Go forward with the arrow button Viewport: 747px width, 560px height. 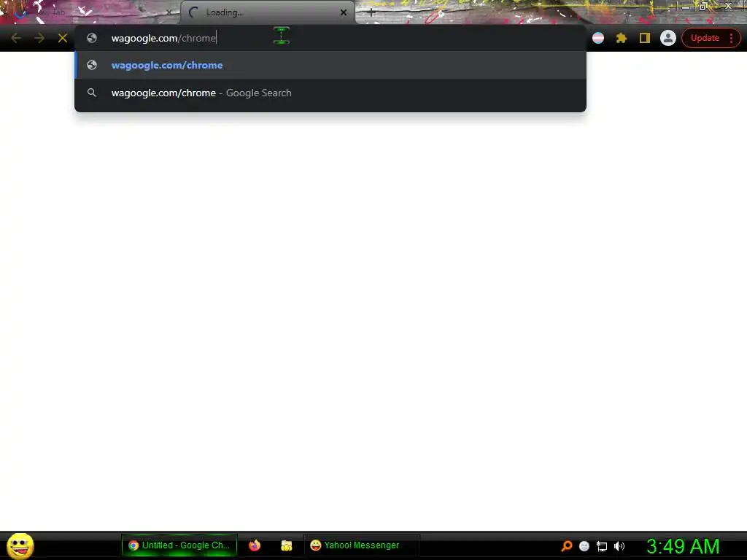click(39, 38)
